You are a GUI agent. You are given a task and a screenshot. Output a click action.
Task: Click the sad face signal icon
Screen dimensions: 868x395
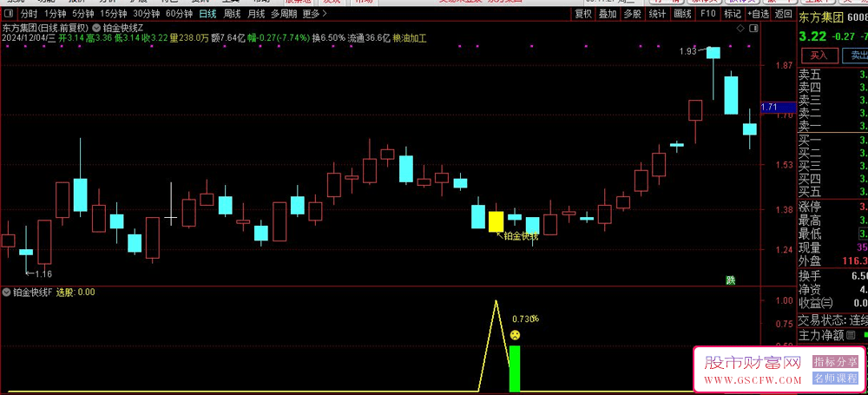coord(515,334)
